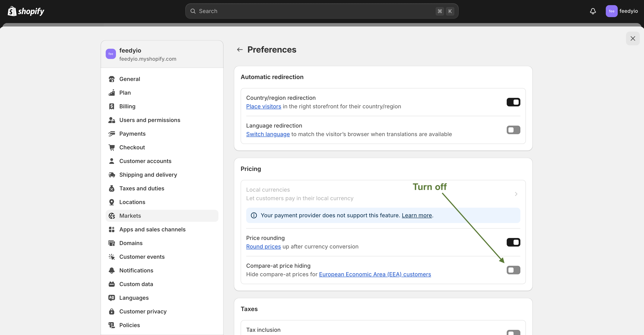644x335 pixels.
Task: Click the Shopify logo
Action: coord(26,11)
